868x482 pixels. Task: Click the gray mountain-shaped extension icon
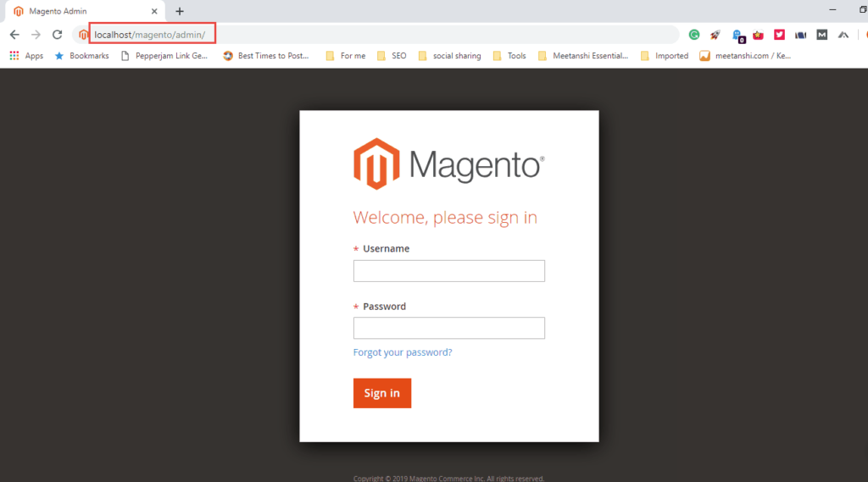[x=843, y=35]
